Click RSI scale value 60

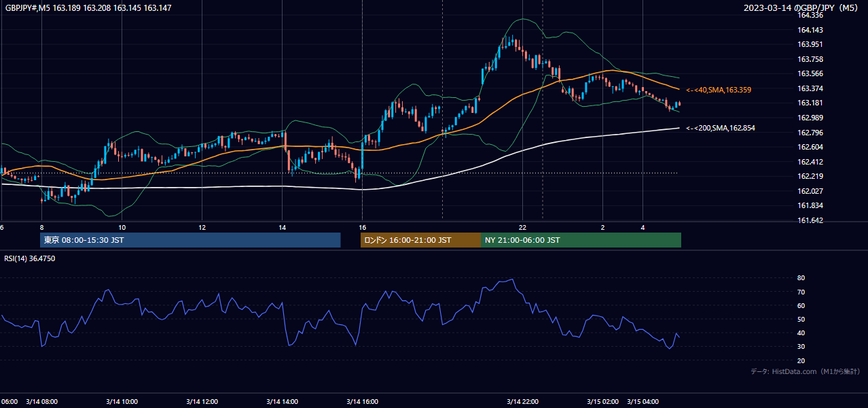click(x=801, y=305)
